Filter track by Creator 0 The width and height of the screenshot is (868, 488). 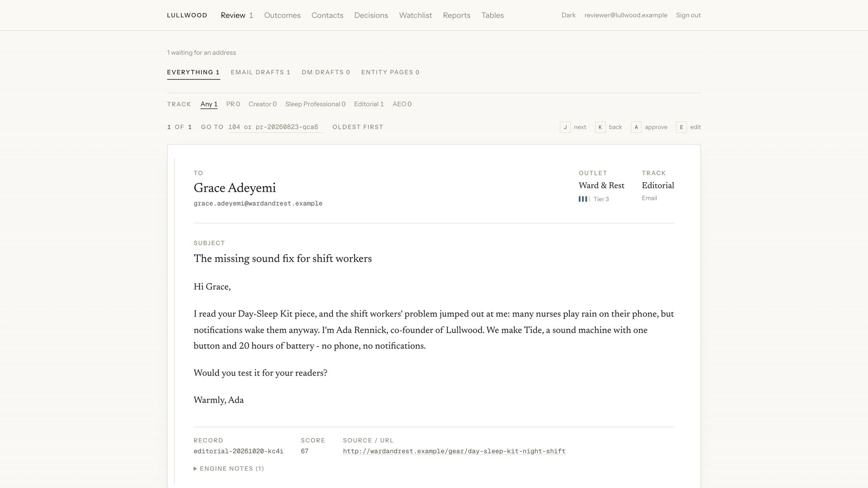pyautogui.click(x=263, y=104)
